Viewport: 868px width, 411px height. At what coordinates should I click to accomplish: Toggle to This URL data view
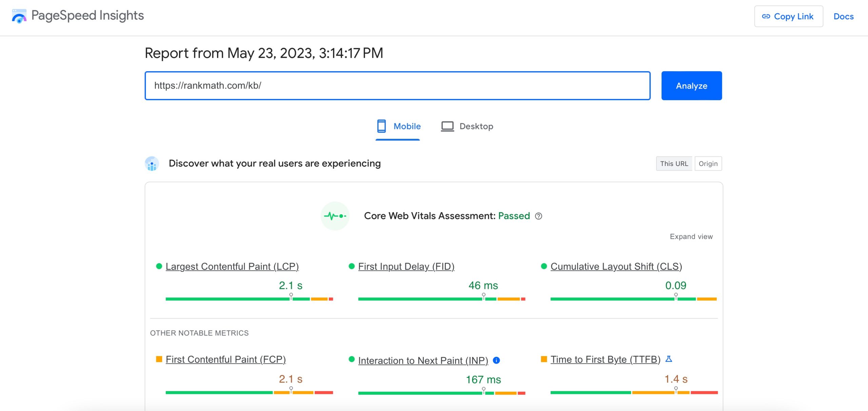click(673, 163)
